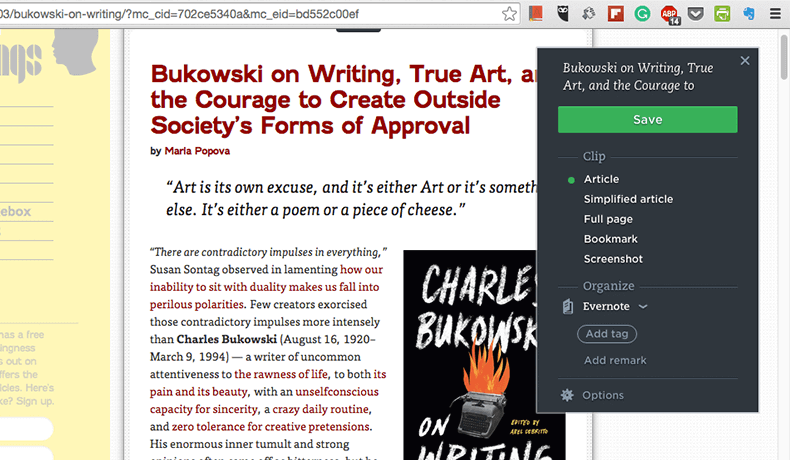Open 'crazy daily routine' link

321,409
